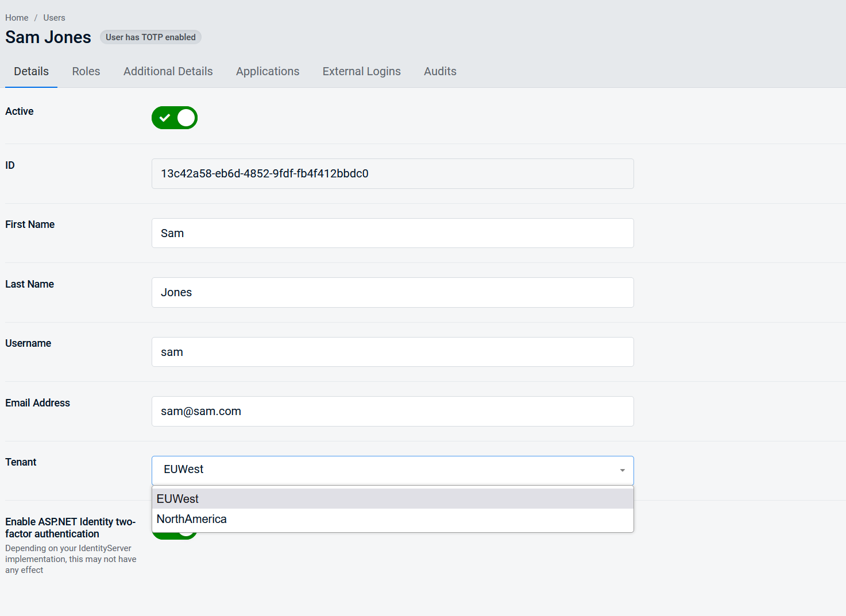
Task: Click the Username text field
Action: pyautogui.click(x=392, y=352)
